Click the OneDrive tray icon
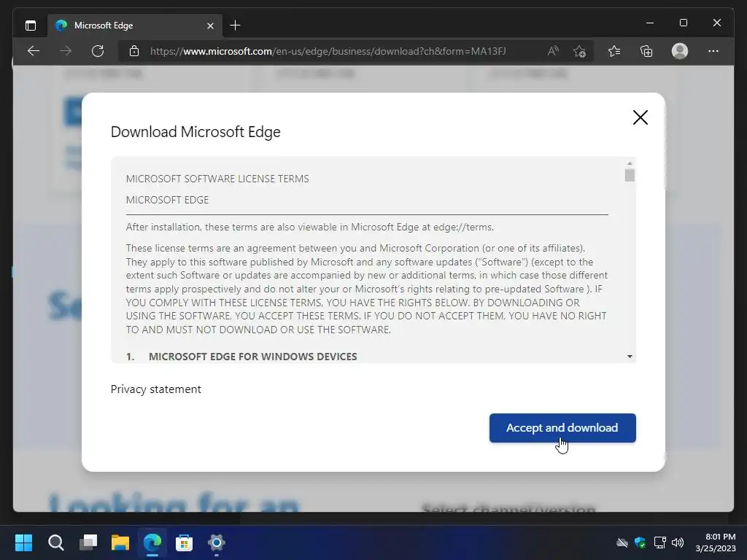This screenshot has height=560, width=747. click(x=622, y=542)
